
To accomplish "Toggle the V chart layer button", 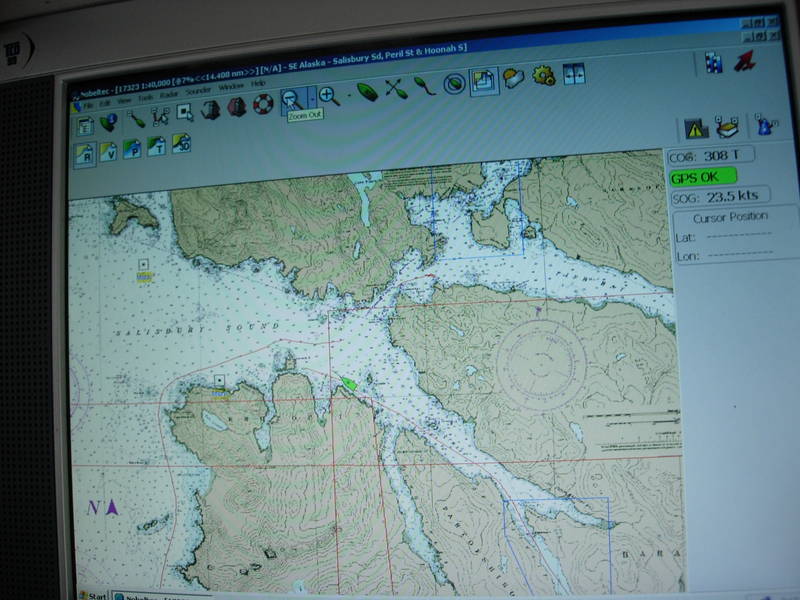I will [x=108, y=151].
